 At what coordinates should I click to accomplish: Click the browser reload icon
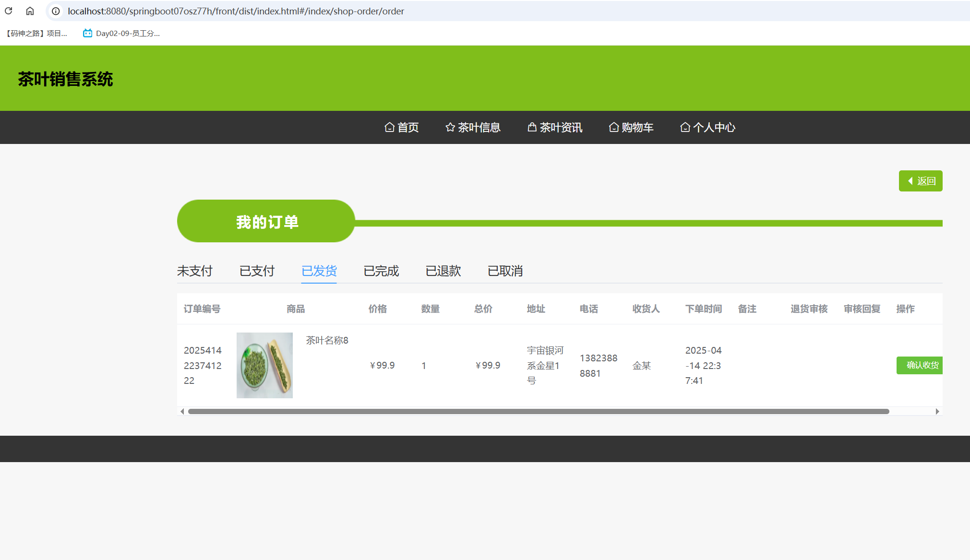click(9, 11)
